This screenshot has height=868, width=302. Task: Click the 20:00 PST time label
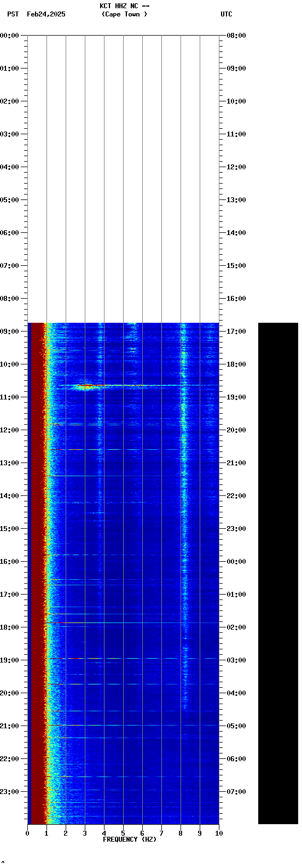10,693
